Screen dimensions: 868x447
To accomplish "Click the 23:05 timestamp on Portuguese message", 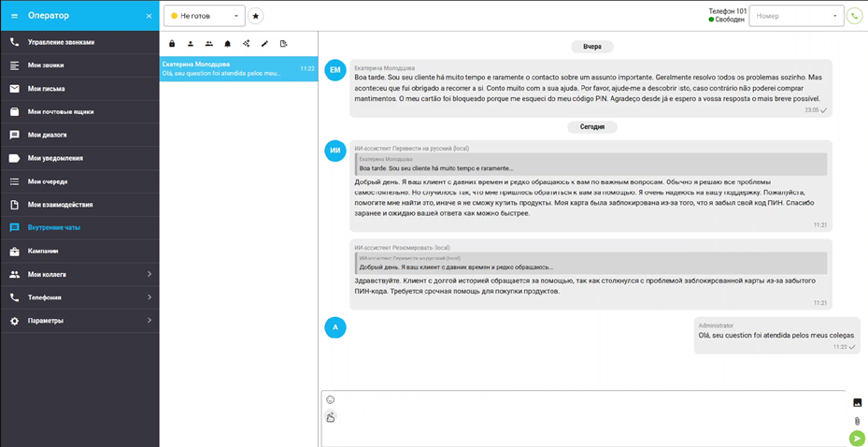I will click(x=812, y=110).
